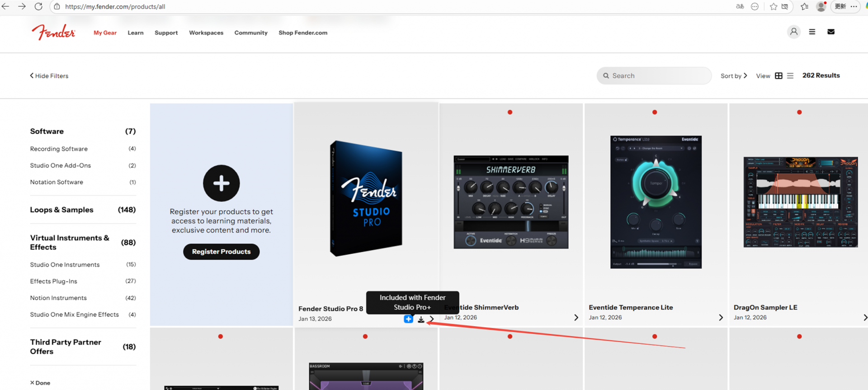Open the mail envelope icon

coord(831,32)
